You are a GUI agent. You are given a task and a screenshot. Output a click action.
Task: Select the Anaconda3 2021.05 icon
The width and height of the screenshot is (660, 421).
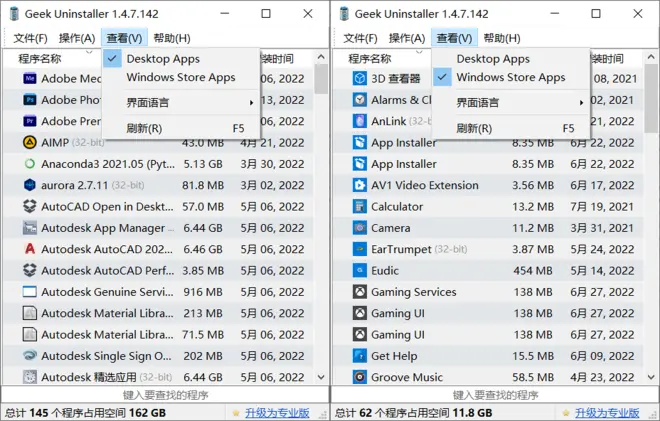(x=29, y=164)
